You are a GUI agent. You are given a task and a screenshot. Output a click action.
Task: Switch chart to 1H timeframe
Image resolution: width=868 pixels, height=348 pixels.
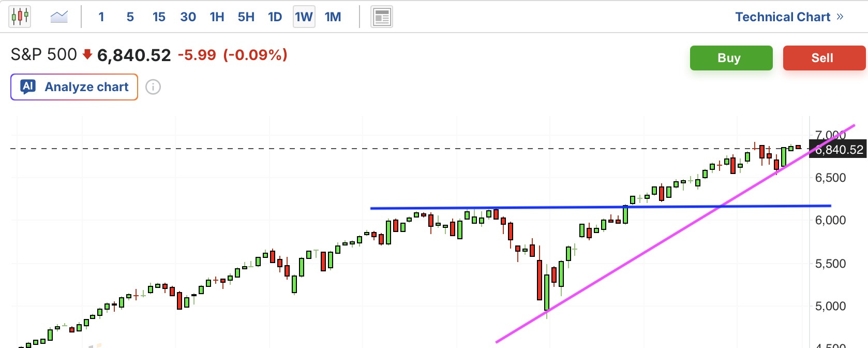[x=217, y=17]
